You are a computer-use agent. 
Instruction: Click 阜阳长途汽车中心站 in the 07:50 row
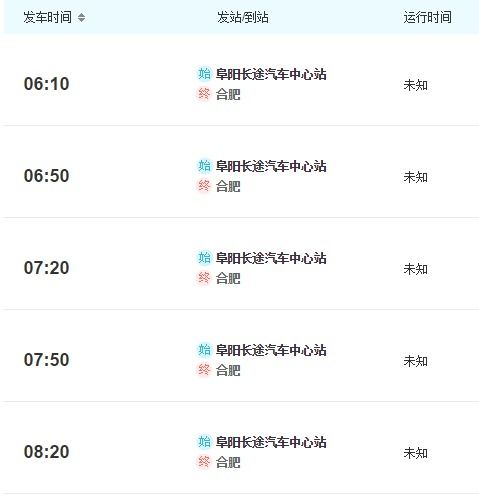click(x=271, y=350)
